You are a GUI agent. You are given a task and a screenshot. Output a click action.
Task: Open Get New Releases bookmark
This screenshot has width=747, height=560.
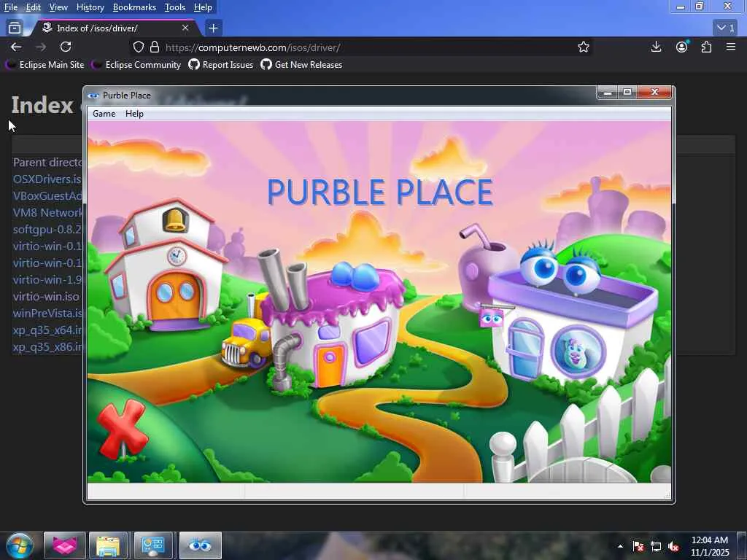tap(301, 65)
